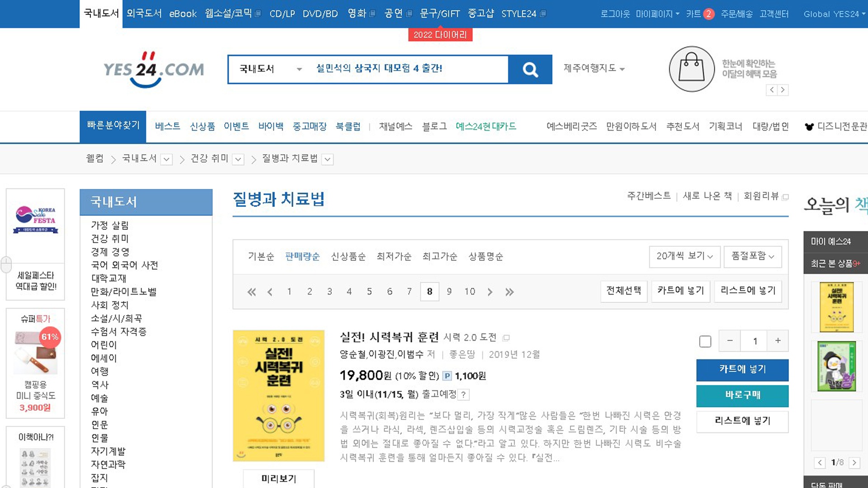Select 외국도서 top tab
Image resolution: width=868 pixels, height=488 pixels.
point(144,14)
